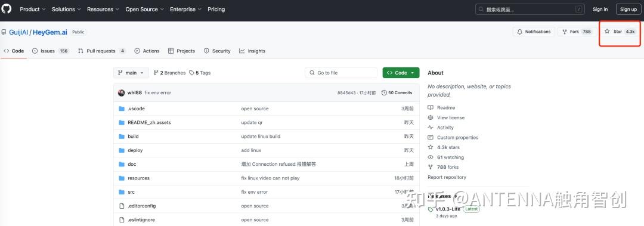The image size is (644, 226).
Task: Switch to the Insights tab
Action: pyautogui.click(x=252, y=51)
